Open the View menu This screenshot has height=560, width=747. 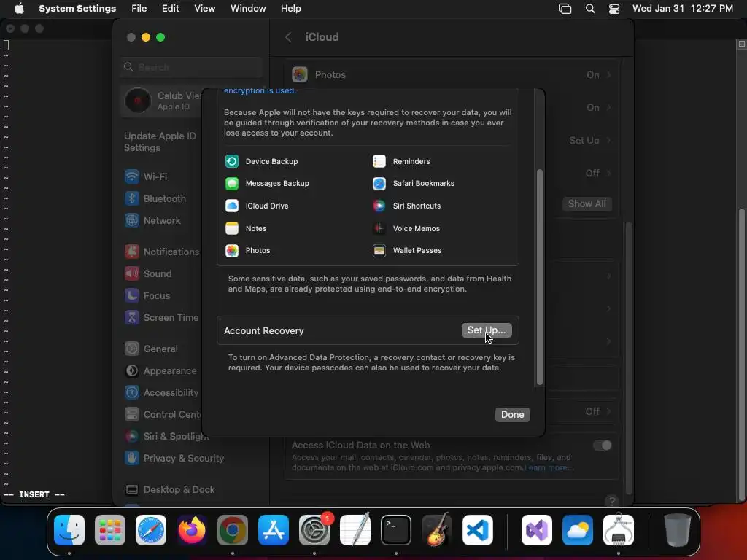tap(204, 9)
